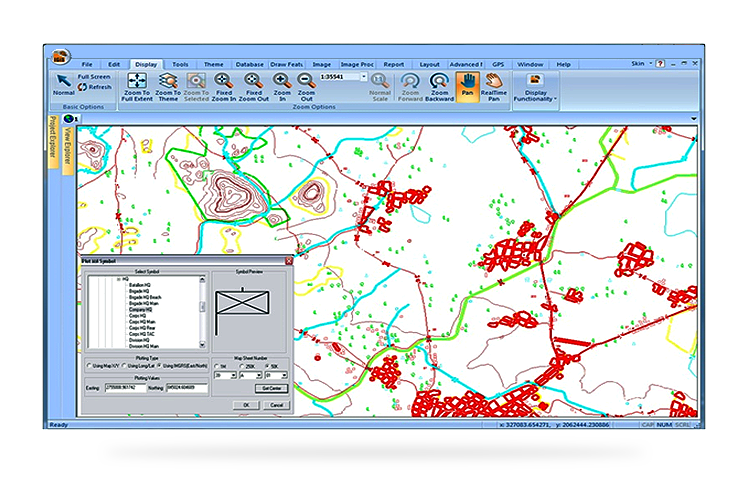This screenshot has width=749, height=500.
Task: Switch to the Layout ribbon tab
Action: point(429,64)
